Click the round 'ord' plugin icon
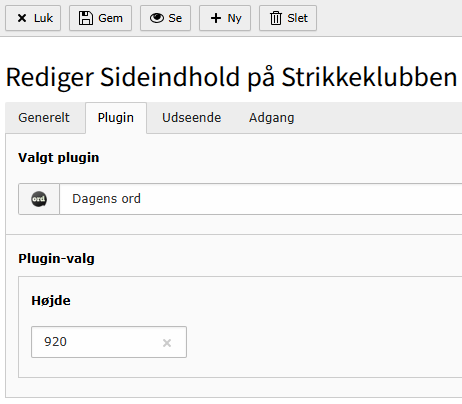Image resolution: width=462 pixels, height=404 pixels. click(x=39, y=199)
